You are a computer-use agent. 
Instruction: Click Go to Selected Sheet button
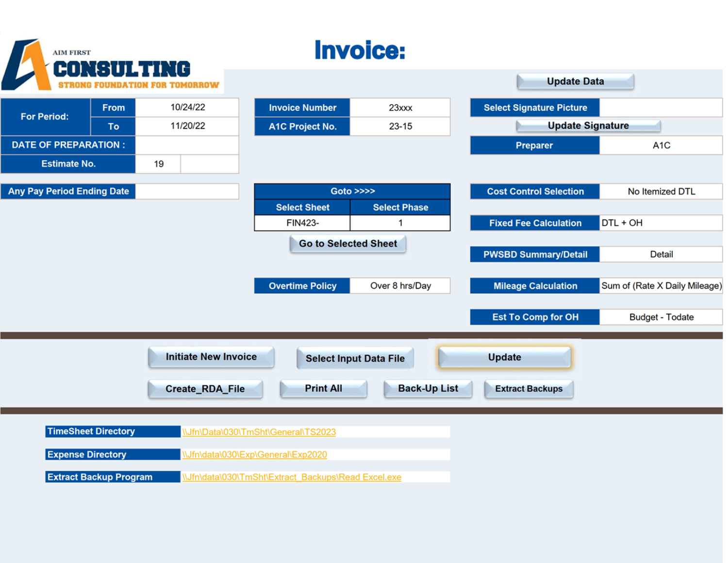click(347, 244)
